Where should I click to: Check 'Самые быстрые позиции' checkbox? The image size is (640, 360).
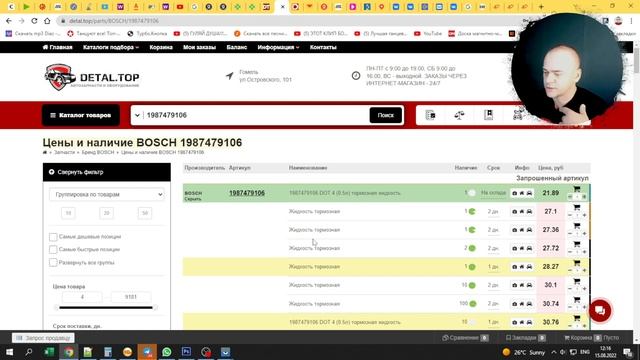(53, 249)
